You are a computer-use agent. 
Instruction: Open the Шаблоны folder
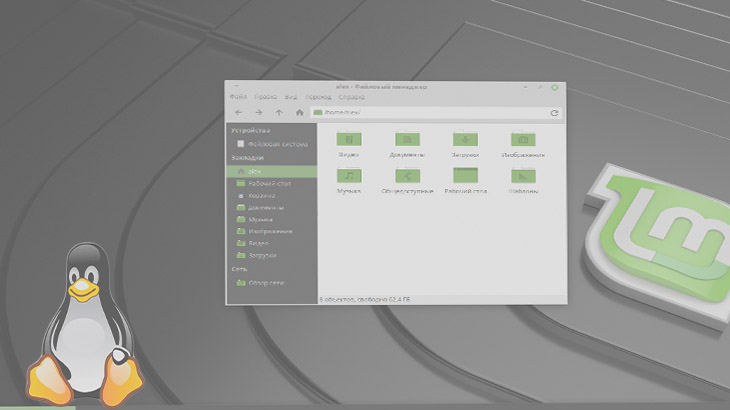tap(523, 181)
